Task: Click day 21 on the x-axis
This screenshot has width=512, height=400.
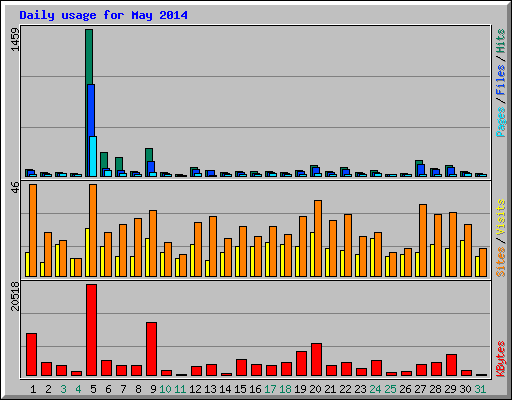Action: [x=330, y=389]
